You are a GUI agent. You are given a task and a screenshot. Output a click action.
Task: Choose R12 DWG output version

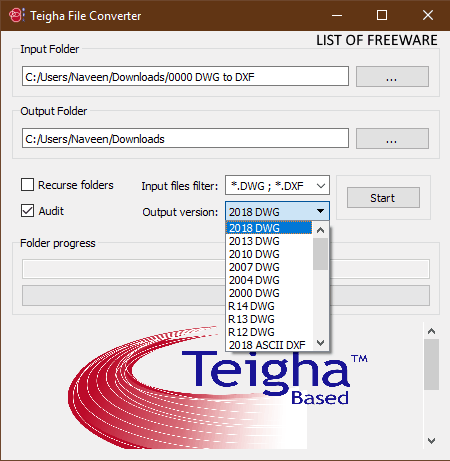[269, 332]
